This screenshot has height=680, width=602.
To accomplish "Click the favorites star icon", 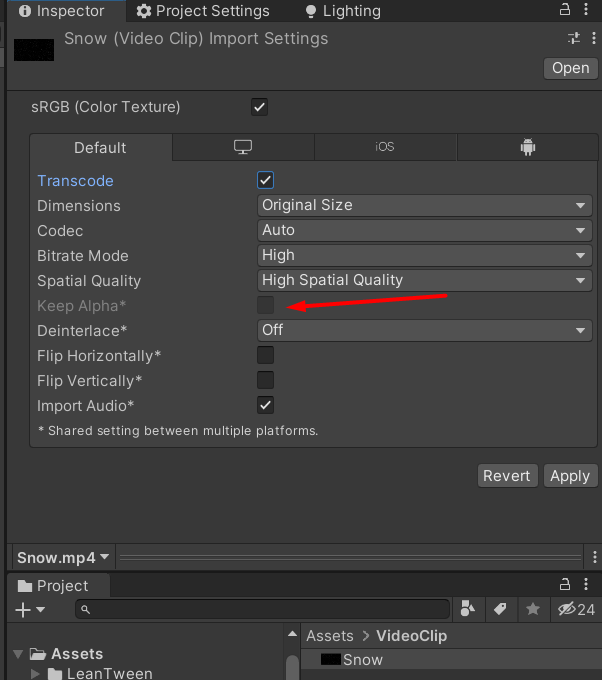I will tap(533, 609).
